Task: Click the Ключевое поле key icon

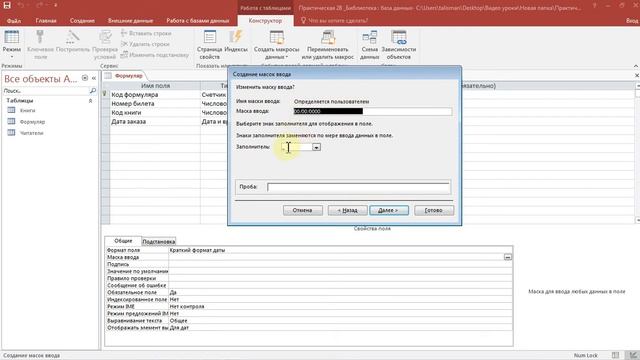Action: 40,45
